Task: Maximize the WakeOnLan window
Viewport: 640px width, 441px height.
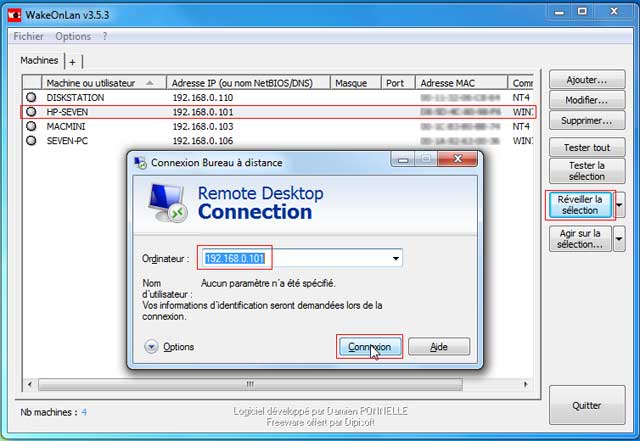Action: (x=582, y=12)
